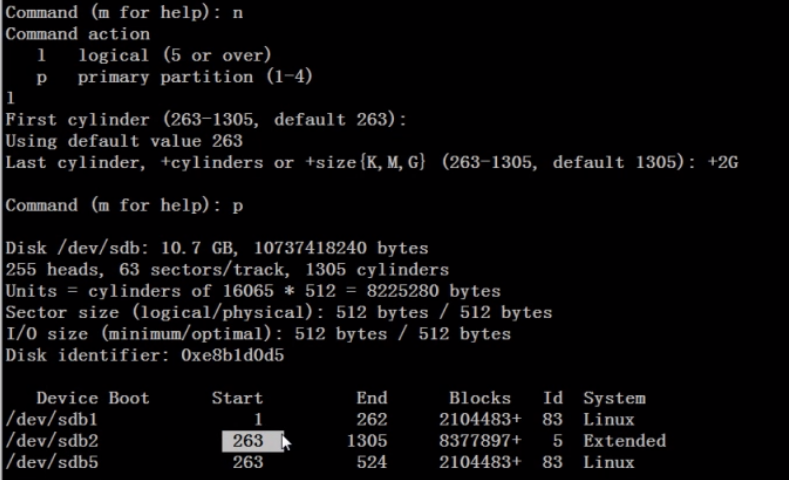789x480 pixels.
Task: Click the Linux label in the sdb5 row
Action: point(609,462)
